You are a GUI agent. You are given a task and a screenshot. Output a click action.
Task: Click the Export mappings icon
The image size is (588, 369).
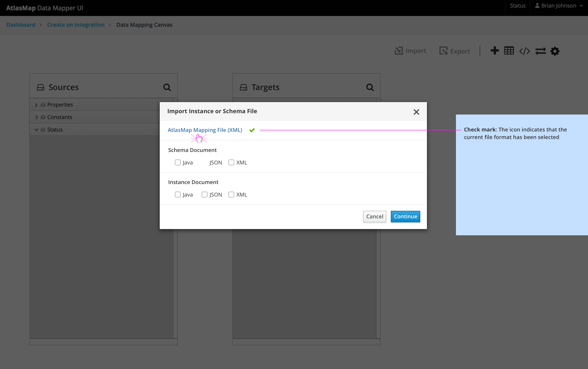click(x=454, y=51)
